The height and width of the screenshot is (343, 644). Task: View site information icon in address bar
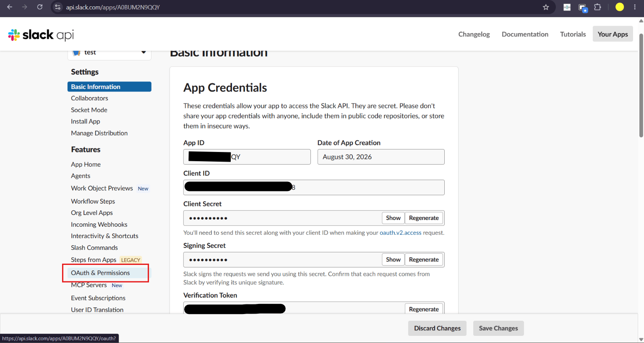(x=58, y=7)
